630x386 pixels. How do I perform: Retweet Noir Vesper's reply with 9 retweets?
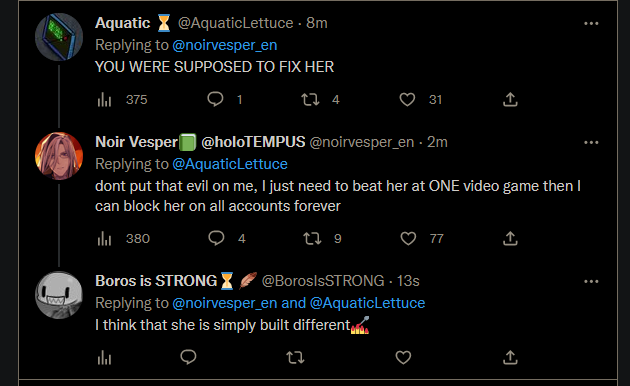coord(312,239)
